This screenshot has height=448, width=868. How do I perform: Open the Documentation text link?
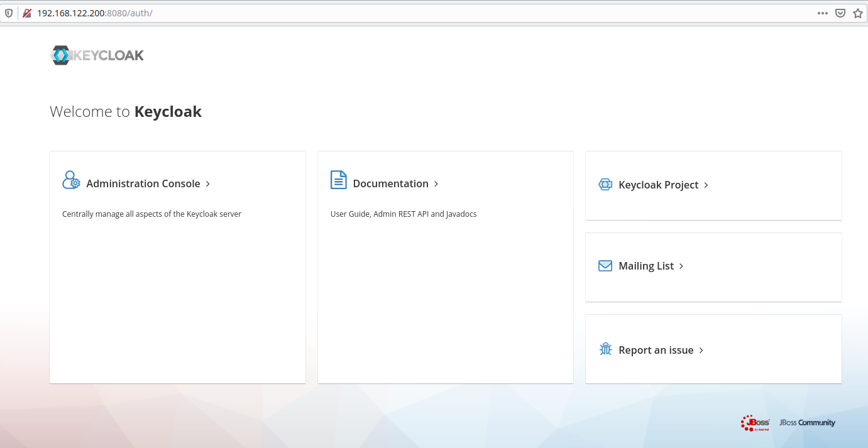[390, 183]
